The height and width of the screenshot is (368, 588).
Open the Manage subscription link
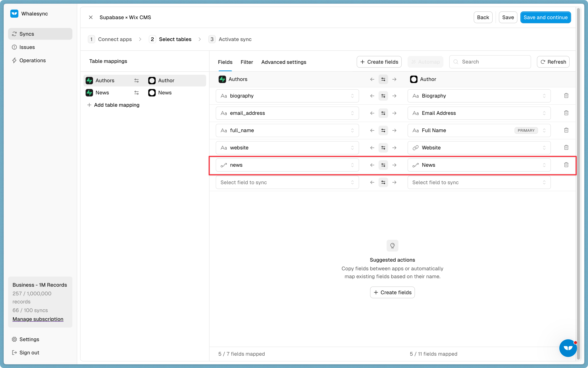[38, 319]
